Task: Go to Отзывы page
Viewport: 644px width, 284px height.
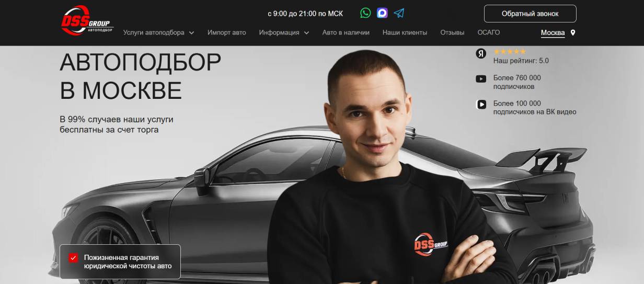Action: point(452,32)
